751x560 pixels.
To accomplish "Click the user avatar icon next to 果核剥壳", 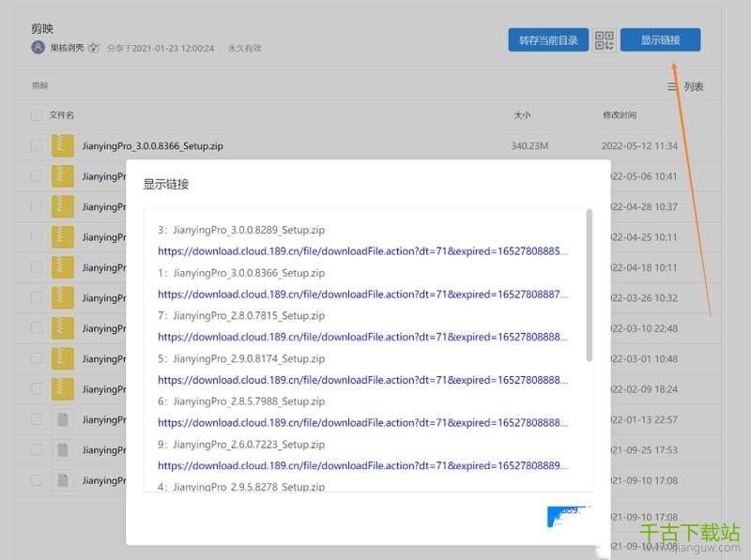I will click(x=38, y=48).
